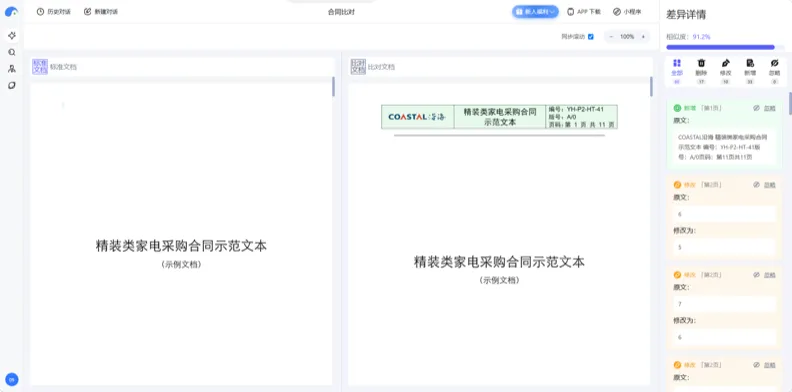Image resolution: width=792 pixels, height=392 pixels.
Task: Ignore the 新增 第1页 difference card
Action: [764, 108]
